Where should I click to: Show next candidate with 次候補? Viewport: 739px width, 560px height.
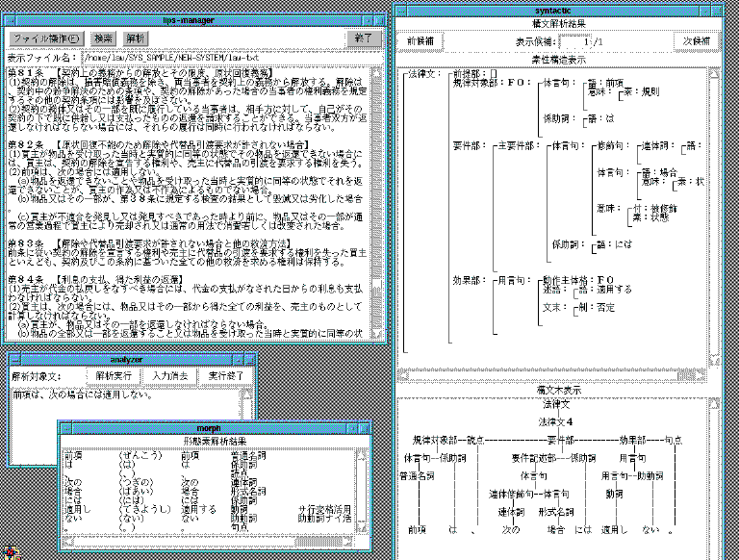tap(697, 41)
